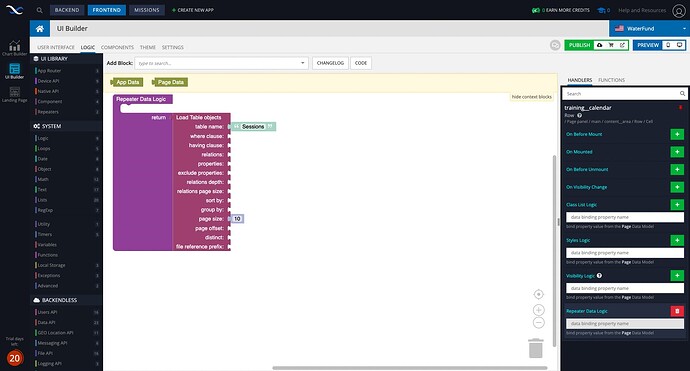Open the user profile avatar icon
This screenshot has height=371, width=690.
click(679, 11)
